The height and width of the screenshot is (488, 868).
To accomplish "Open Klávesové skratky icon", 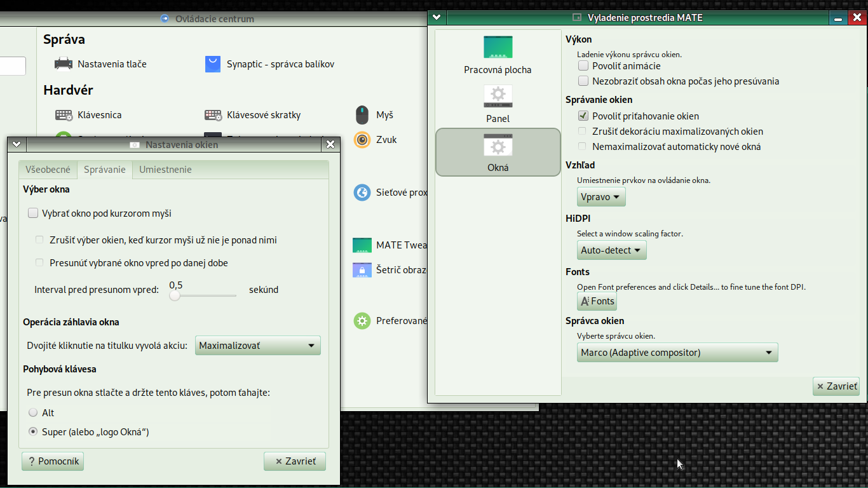I will click(213, 115).
